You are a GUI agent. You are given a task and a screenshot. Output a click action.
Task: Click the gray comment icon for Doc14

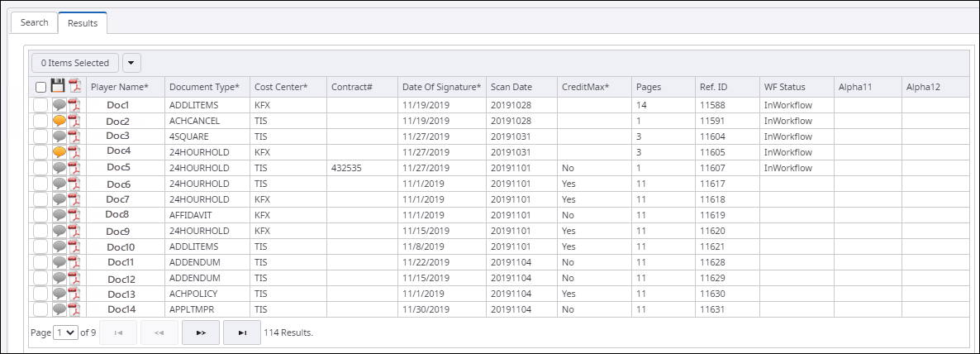pyautogui.click(x=59, y=309)
